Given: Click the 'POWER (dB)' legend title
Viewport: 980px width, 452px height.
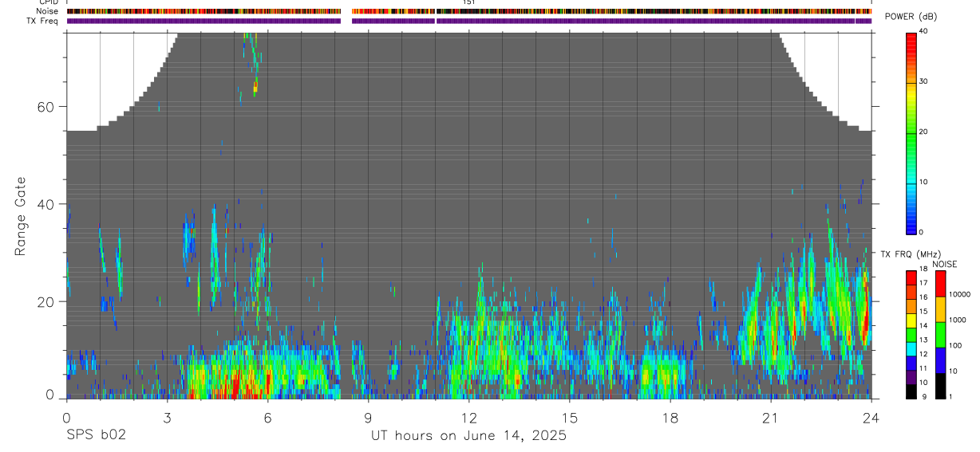Looking at the screenshot, I should click(911, 17).
